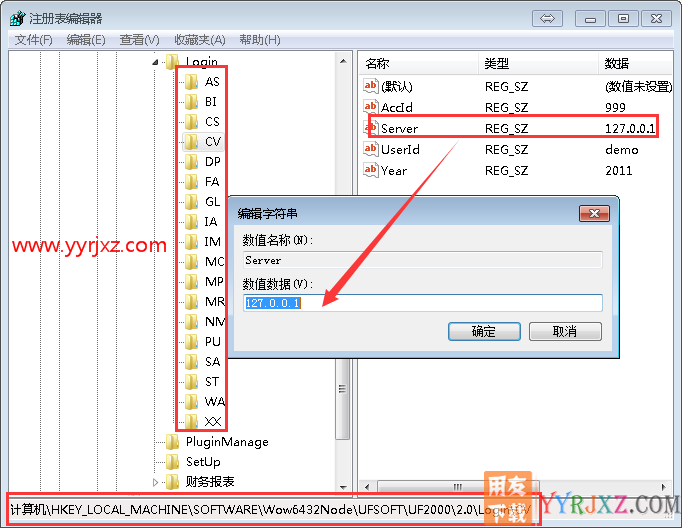Select the CS folder icon
This screenshot has width=682, height=528.
(191, 121)
